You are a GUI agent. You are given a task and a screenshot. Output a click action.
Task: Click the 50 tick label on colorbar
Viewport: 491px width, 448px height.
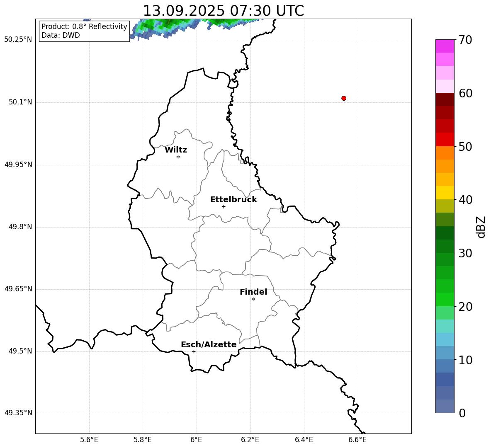point(465,147)
